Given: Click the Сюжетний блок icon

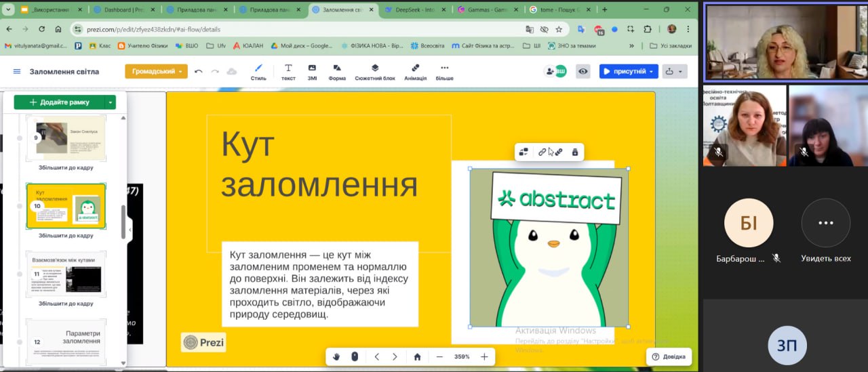Looking at the screenshot, I should pyautogui.click(x=374, y=71).
